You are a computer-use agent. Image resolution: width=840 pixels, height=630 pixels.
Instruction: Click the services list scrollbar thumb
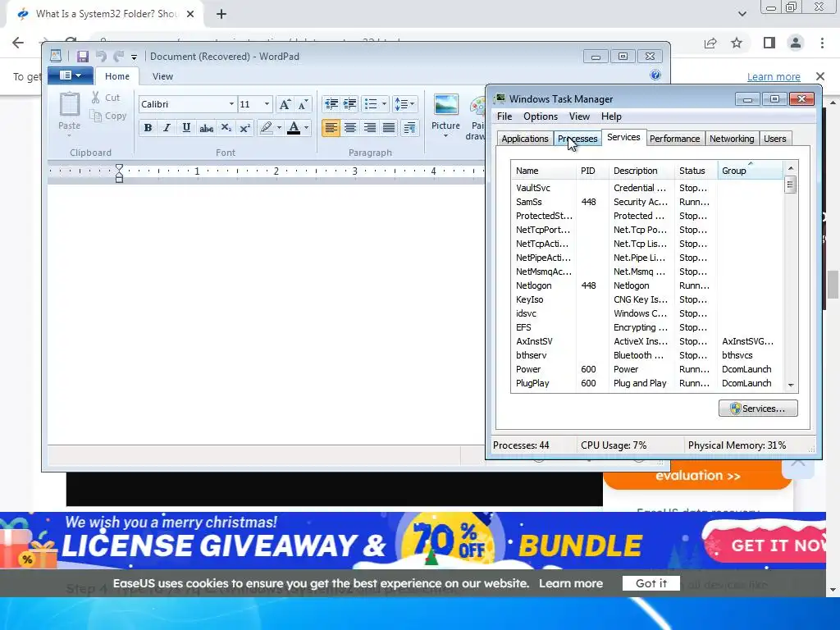click(x=790, y=185)
